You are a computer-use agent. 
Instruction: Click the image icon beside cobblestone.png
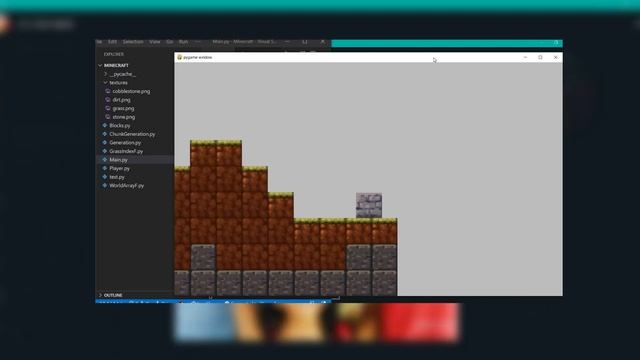pos(108,91)
